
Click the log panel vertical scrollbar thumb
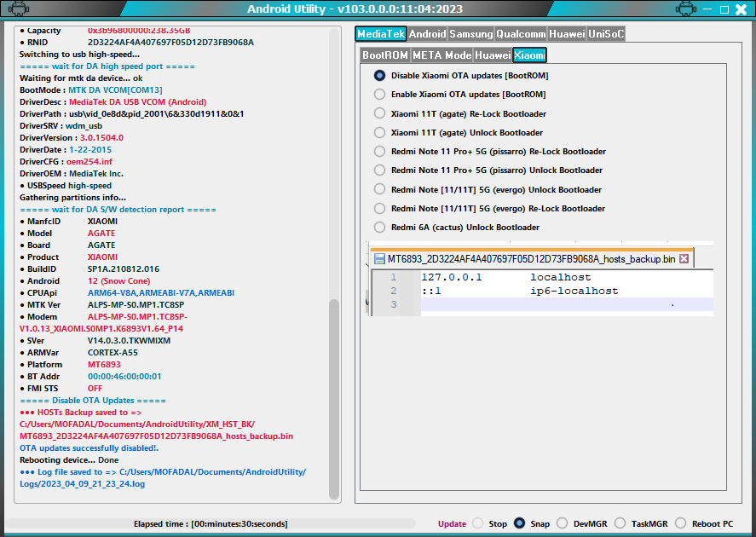(333, 399)
